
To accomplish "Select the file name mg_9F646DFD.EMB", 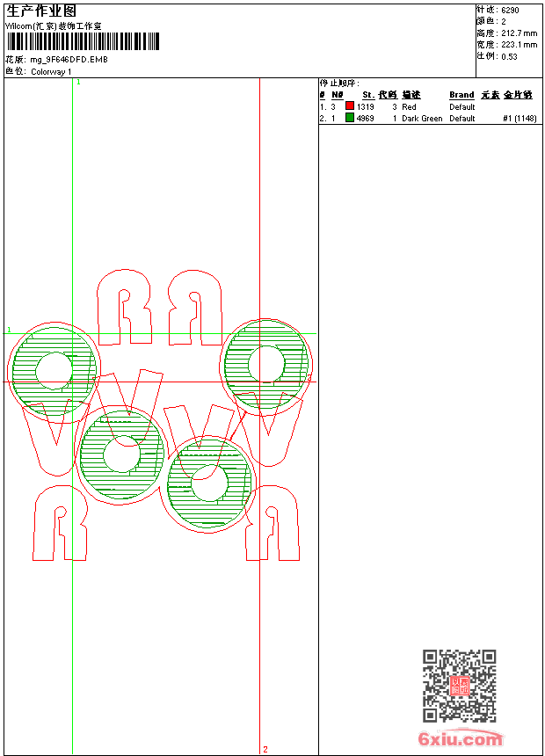I will point(69,60).
